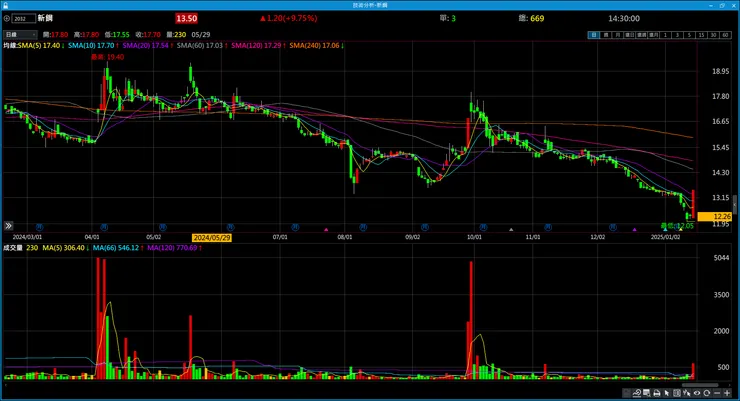Switch to the 15-minute chart button

[x=701, y=35]
